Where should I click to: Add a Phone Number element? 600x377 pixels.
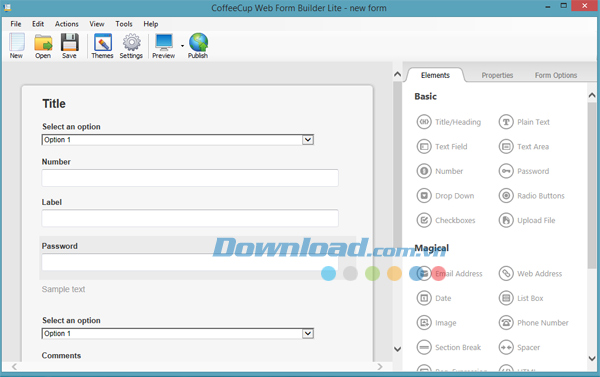coord(533,323)
